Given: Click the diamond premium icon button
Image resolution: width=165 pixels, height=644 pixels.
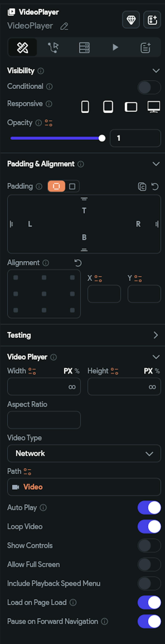Looking at the screenshot, I should 131,20.
